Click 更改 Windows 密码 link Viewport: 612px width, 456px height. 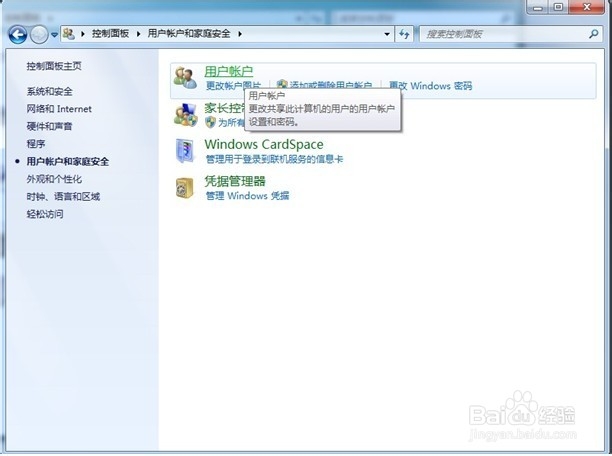tap(431, 86)
